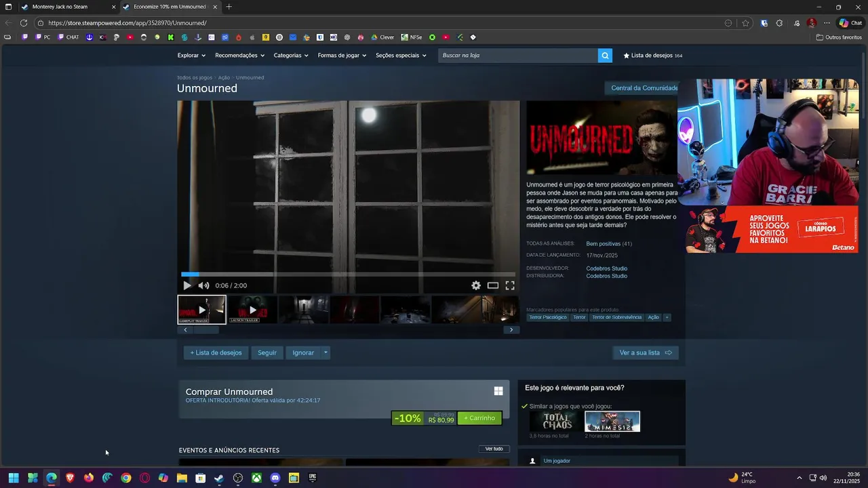
Task: Open Windows Start menu
Action: tap(14, 478)
